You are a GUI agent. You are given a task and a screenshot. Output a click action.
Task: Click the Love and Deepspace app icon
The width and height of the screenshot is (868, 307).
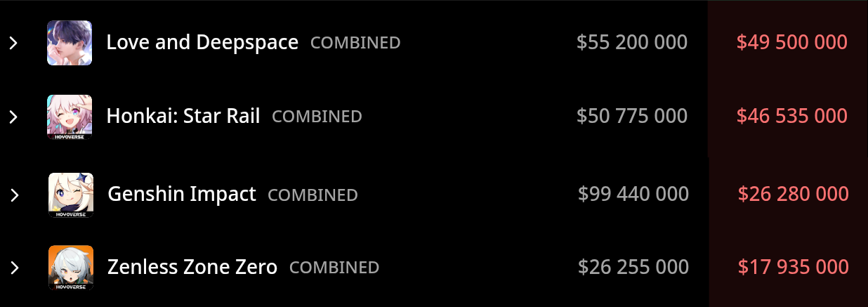coord(70,43)
